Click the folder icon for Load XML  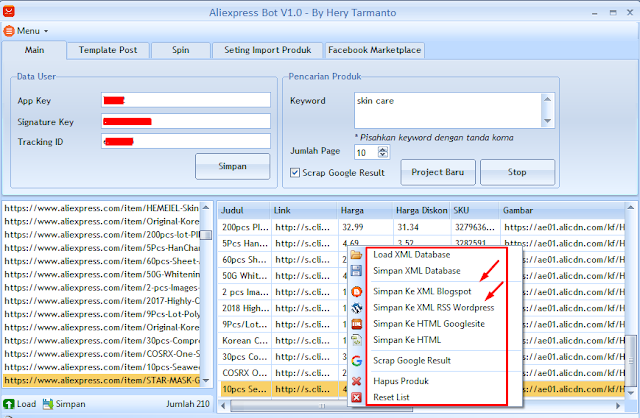tap(356, 255)
